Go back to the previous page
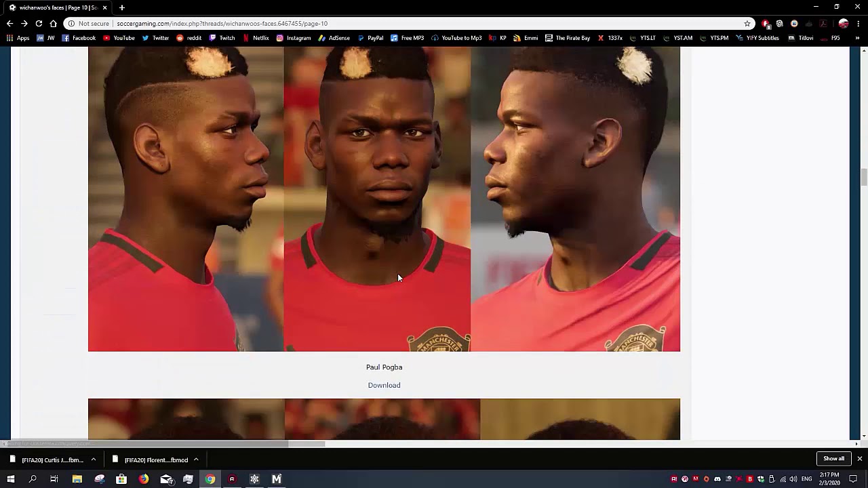This screenshot has height=488, width=868. (x=9, y=23)
